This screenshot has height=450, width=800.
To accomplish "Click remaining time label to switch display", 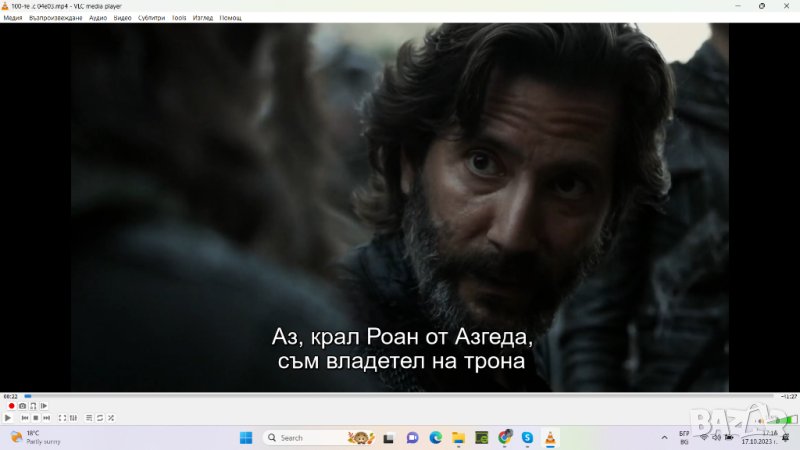I will (788, 397).
